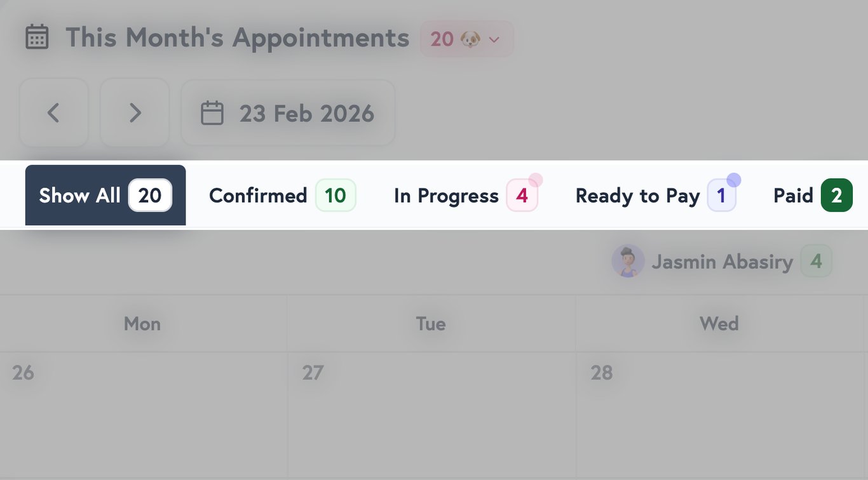Select the Tue column header
Image resolution: width=868 pixels, height=480 pixels.
[x=431, y=323]
